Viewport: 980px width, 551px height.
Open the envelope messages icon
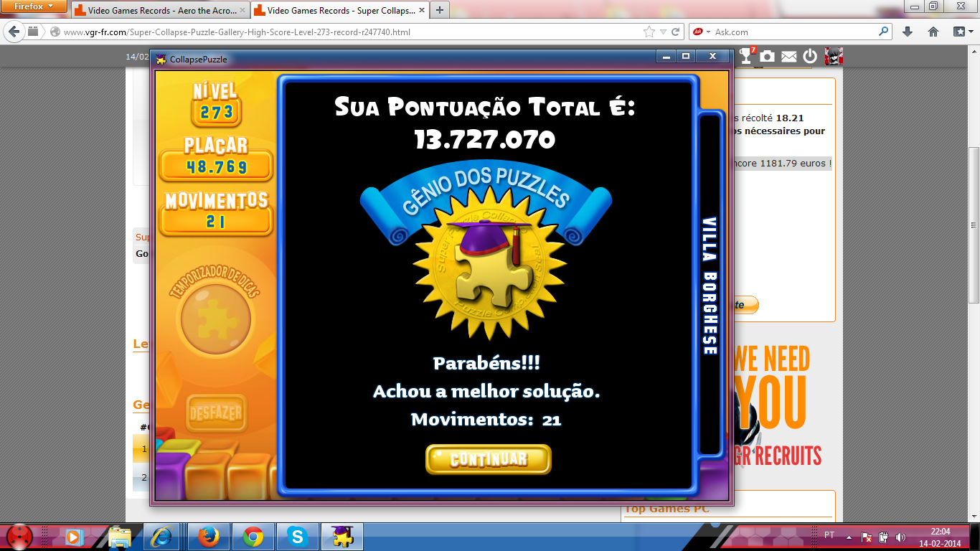point(789,56)
